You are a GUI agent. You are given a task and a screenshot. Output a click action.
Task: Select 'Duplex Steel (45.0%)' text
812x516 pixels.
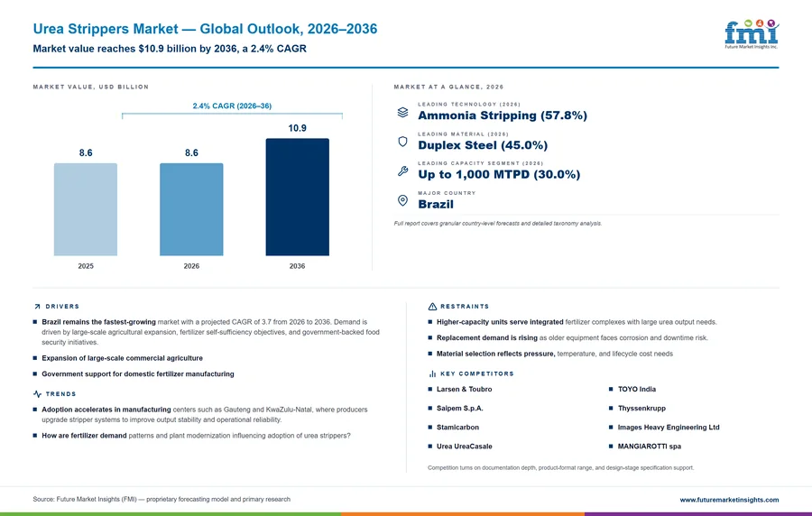pyautogui.click(x=483, y=145)
